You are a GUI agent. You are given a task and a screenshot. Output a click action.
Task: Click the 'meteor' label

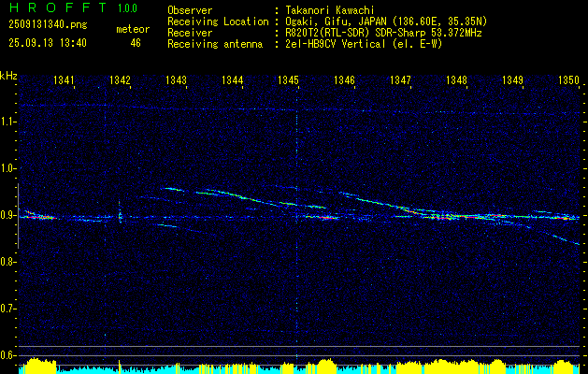point(133,29)
